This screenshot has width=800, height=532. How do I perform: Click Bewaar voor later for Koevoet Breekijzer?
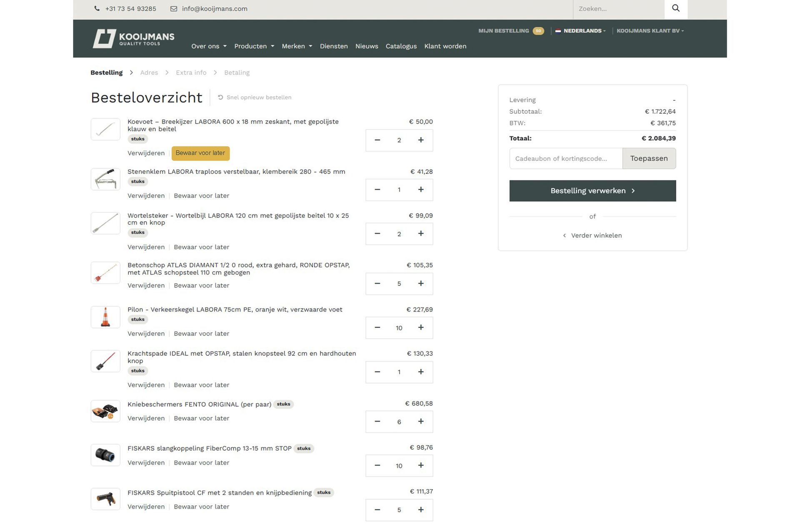pos(200,153)
